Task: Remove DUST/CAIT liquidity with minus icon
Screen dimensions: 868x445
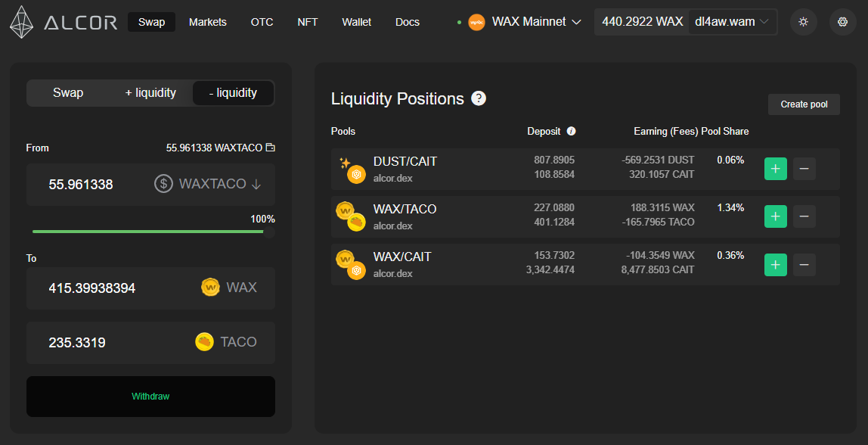Action: point(804,169)
